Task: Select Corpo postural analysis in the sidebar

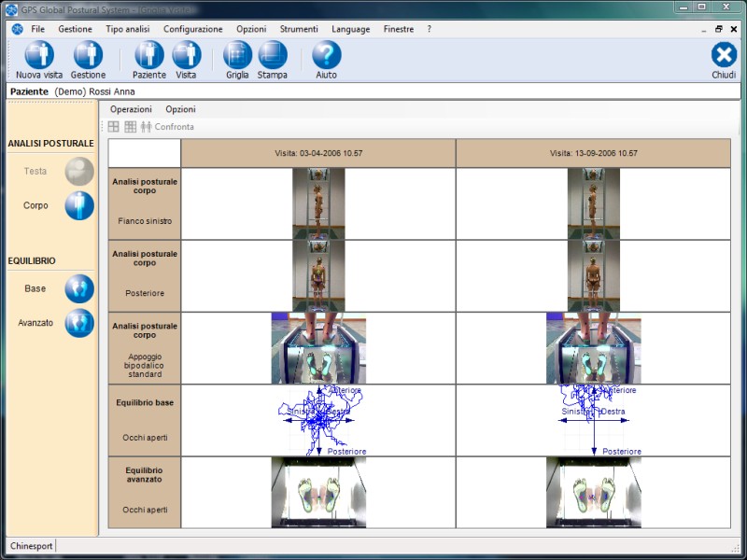Action: (x=79, y=205)
